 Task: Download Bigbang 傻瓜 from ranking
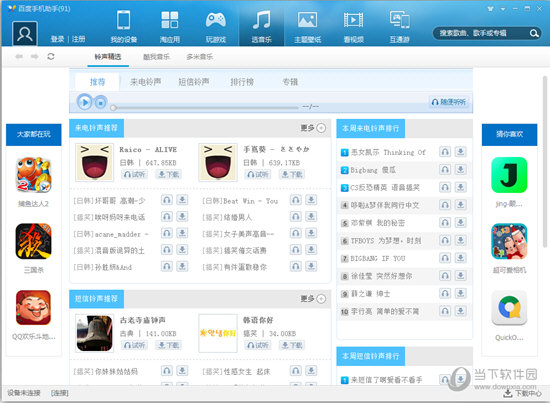coord(460,170)
